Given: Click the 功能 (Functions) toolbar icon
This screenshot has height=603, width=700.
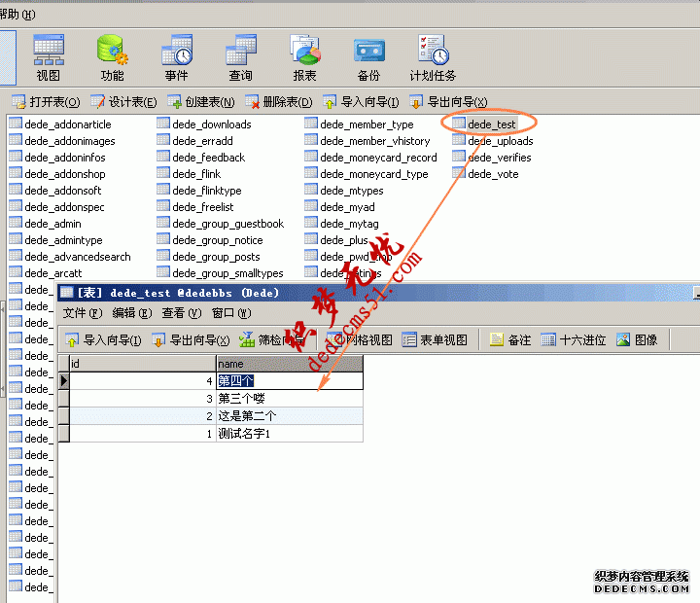Looking at the screenshot, I should coord(112,56).
